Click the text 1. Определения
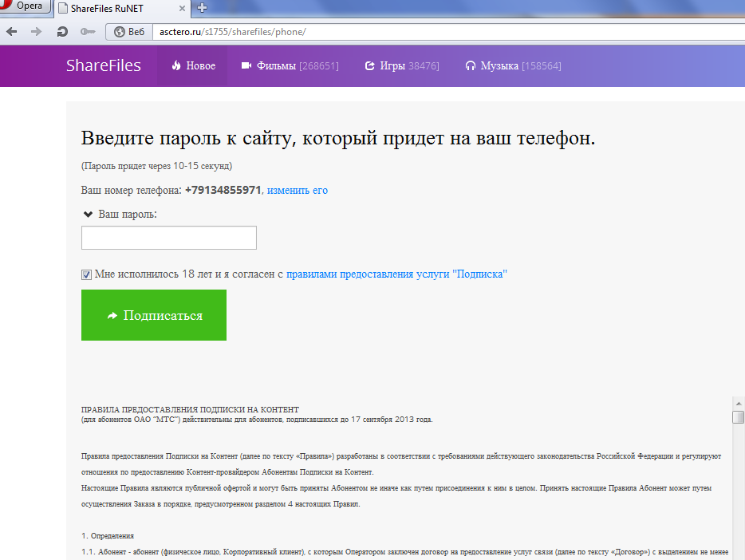745x560 pixels. pyautogui.click(x=108, y=536)
